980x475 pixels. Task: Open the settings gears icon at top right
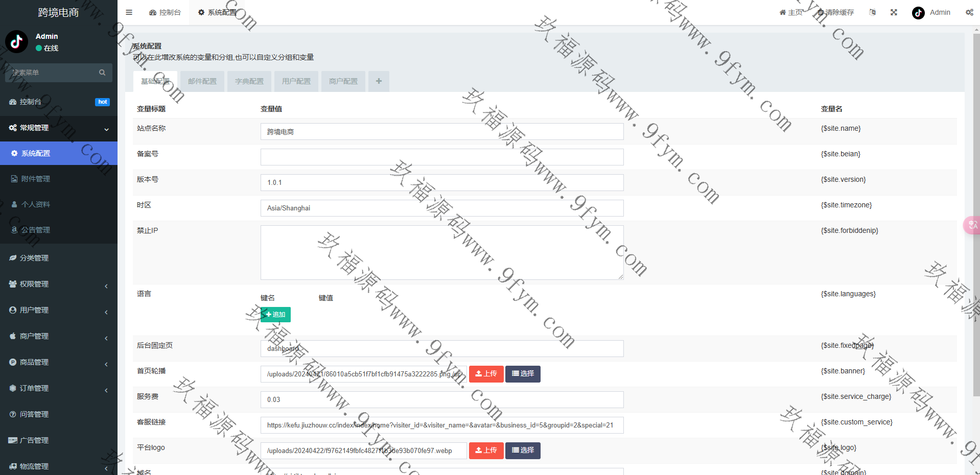pyautogui.click(x=969, y=12)
